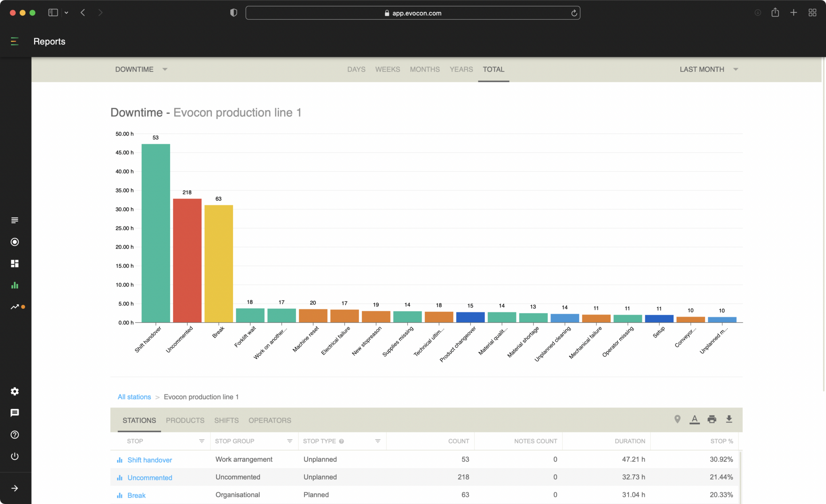This screenshot has width=826, height=504.
Task: Click the print icon above the table
Action: (x=712, y=419)
